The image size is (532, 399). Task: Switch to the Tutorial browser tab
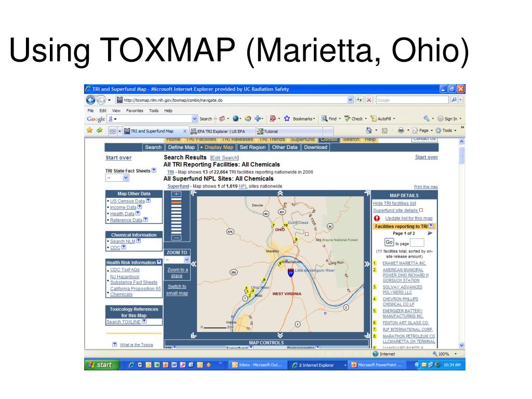[x=289, y=131]
